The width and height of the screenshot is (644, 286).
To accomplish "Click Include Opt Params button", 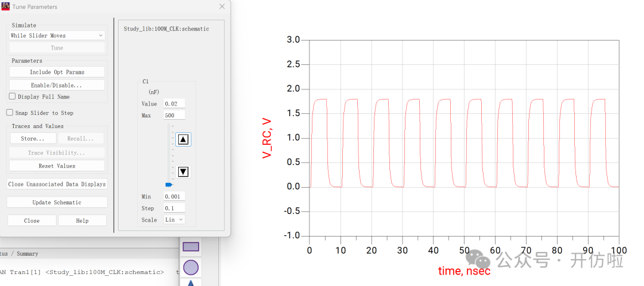I will point(57,72).
